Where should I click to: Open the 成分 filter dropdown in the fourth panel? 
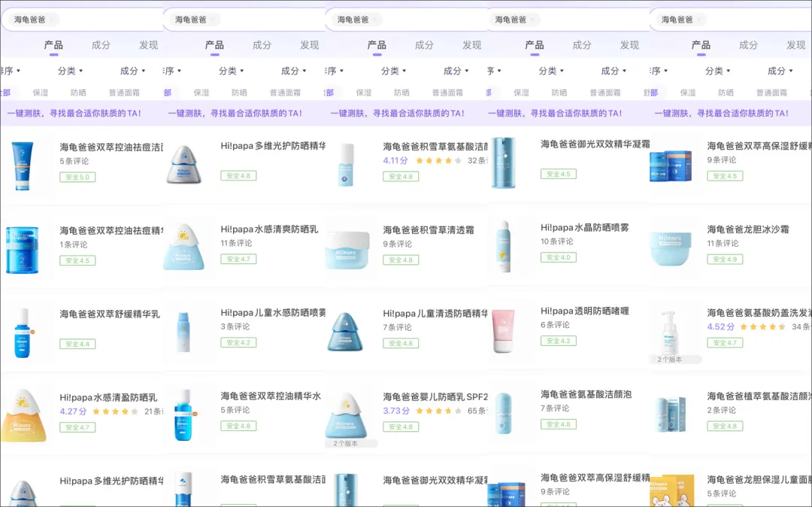[x=614, y=71]
